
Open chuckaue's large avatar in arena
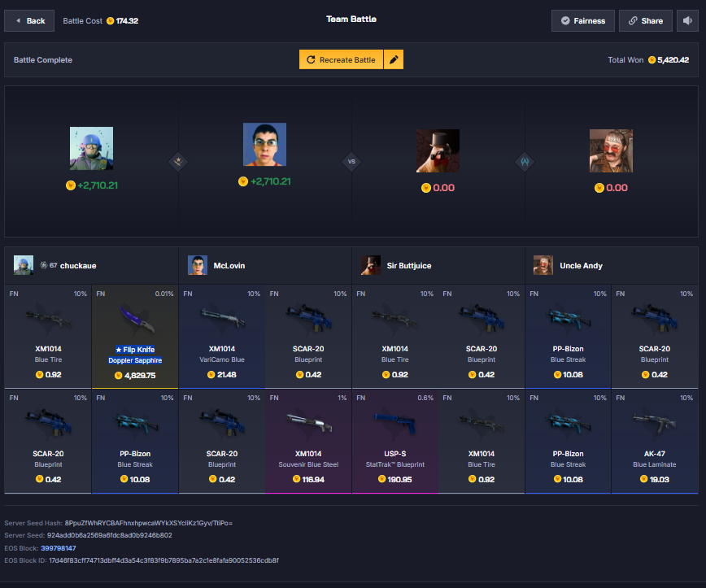pyautogui.click(x=91, y=148)
